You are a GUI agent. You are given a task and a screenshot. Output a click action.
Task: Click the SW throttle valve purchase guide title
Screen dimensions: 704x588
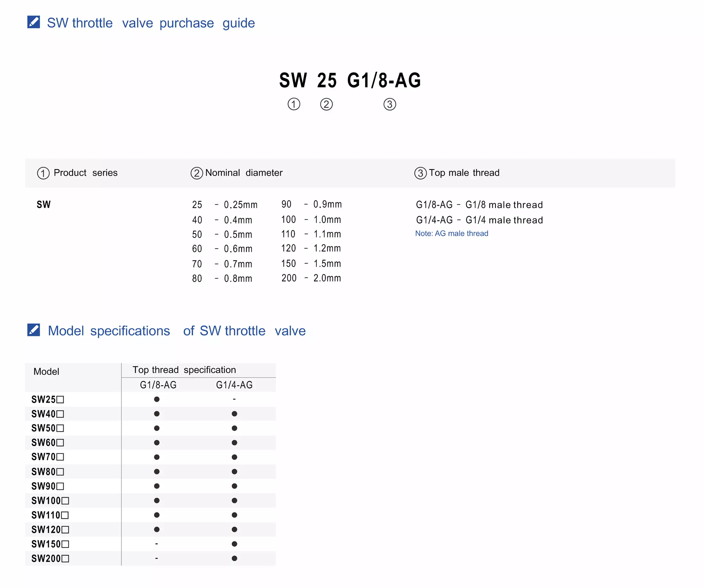[x=151, y=23]
